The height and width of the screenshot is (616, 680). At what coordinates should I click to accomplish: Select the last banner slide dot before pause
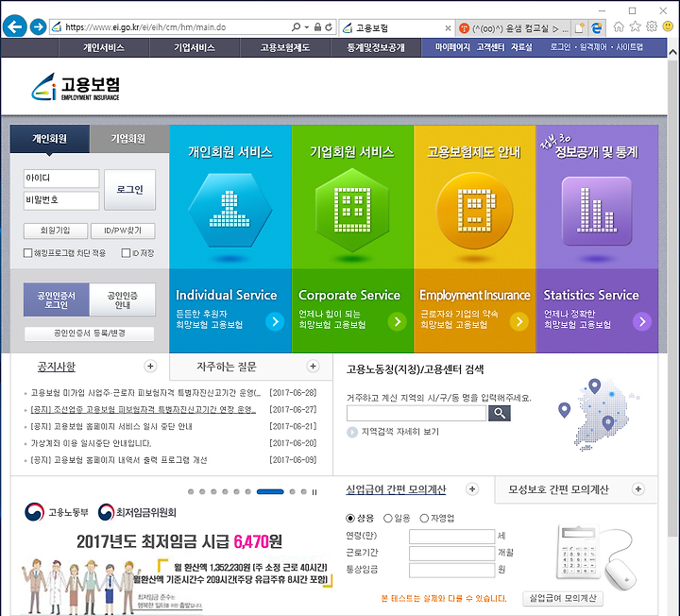tap(303, 492)
